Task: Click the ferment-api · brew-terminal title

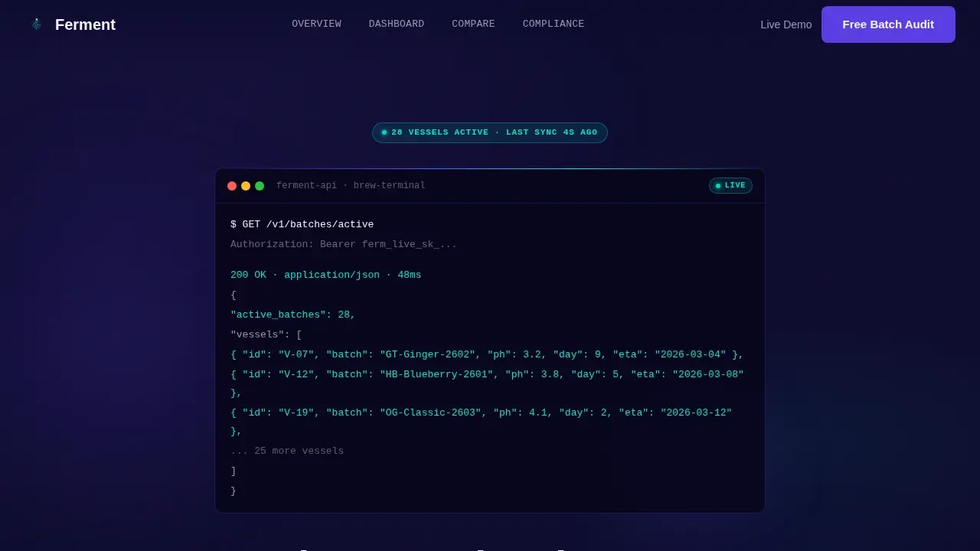Action: click(x=351, y=186)
